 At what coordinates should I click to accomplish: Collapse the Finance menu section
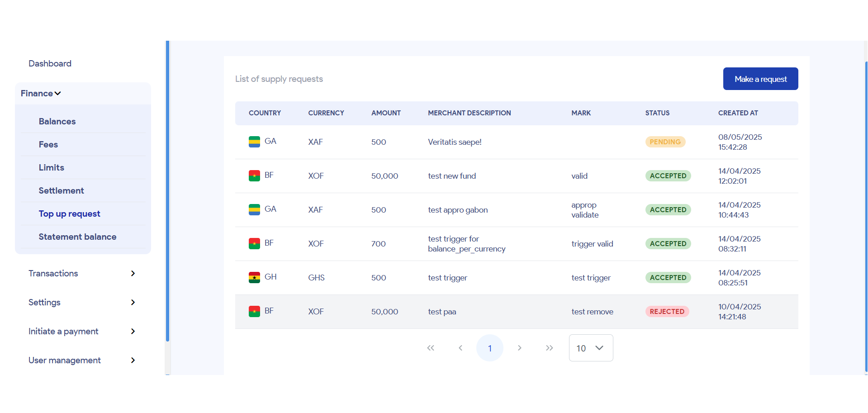(x=41, y=94)
